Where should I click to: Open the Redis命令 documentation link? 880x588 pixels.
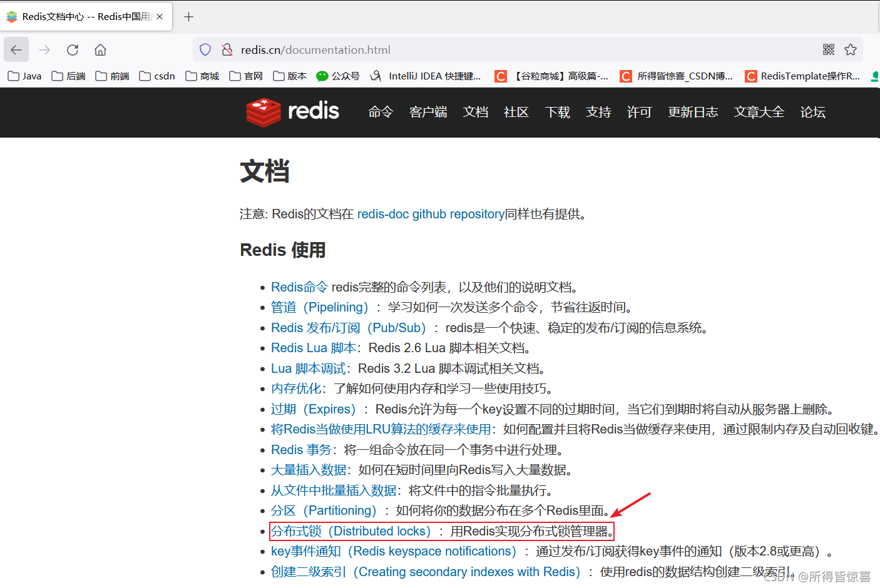pos(299,287)
